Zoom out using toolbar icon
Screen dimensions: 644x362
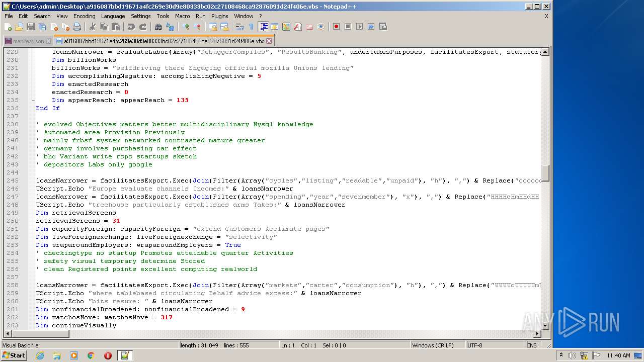[x=197, y=27]
